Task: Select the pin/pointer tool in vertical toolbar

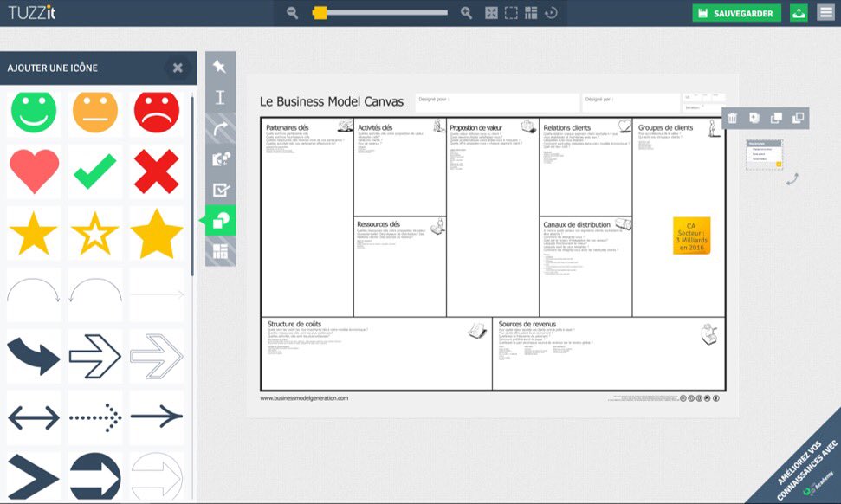Action: click(220, 67)
